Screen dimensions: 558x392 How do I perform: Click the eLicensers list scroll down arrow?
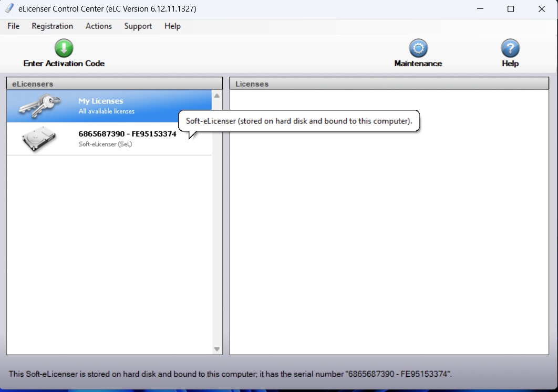(x=216, y=349)
